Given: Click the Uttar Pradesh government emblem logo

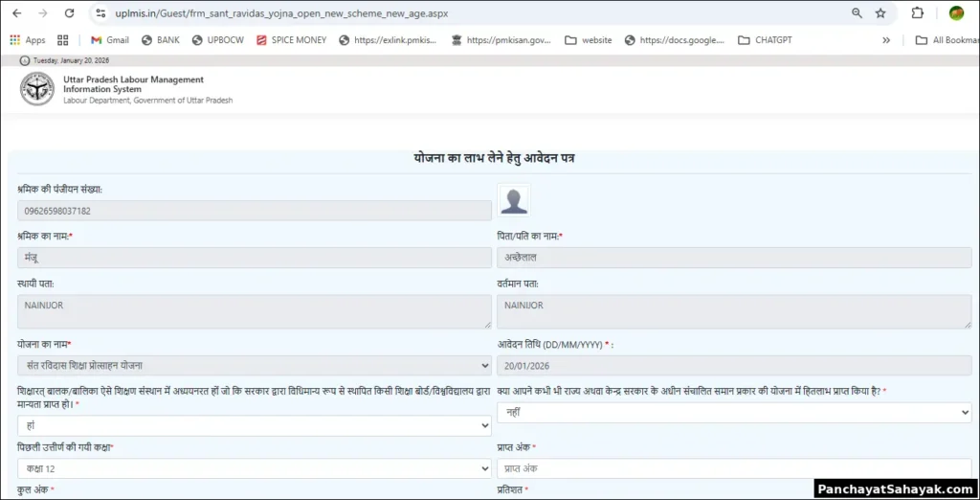Looking at the screenshot, I should point(37,89).
